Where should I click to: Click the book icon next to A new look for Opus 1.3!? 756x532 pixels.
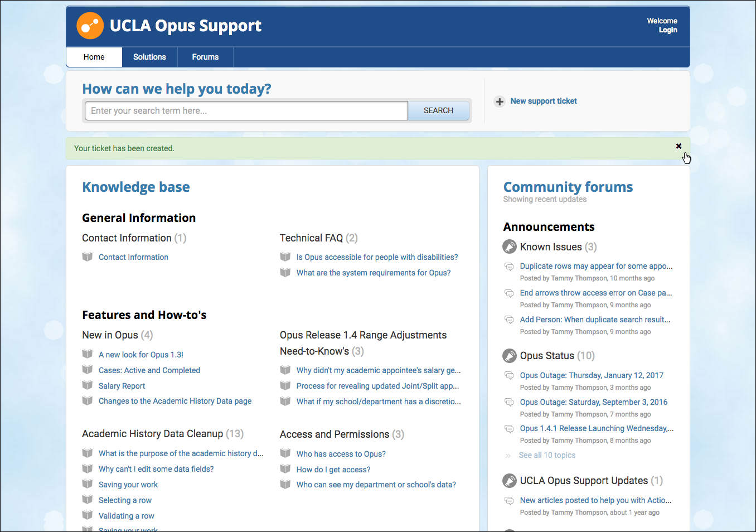point(88,354)
